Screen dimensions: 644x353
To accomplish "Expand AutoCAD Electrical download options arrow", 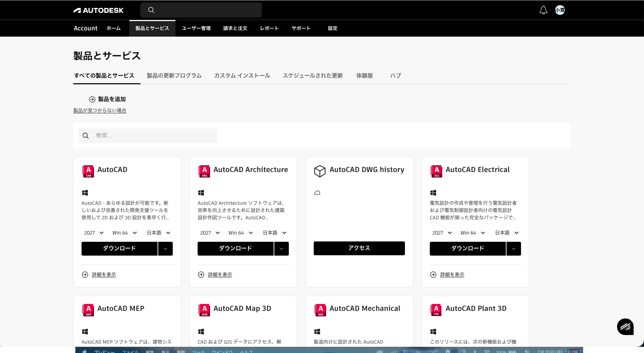I will point(514,249).
